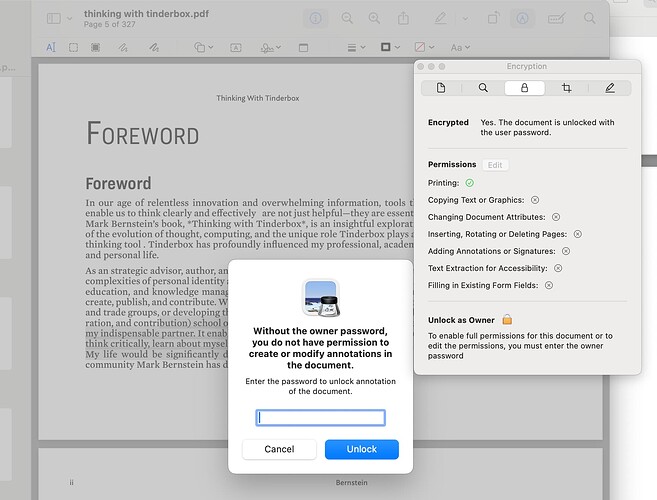Click the 'Encrypted' label in inspector

click(x=448, y=122)
